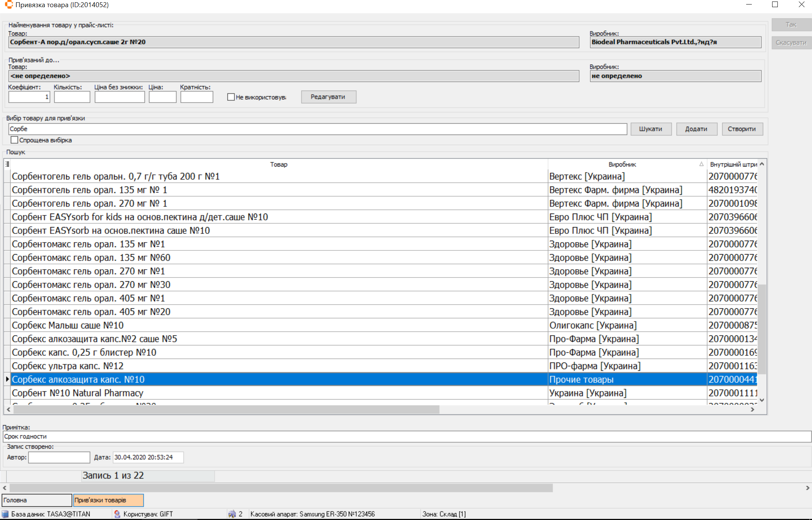Click the product search input field
Viewport: 812px width, 520px height.
317,129
